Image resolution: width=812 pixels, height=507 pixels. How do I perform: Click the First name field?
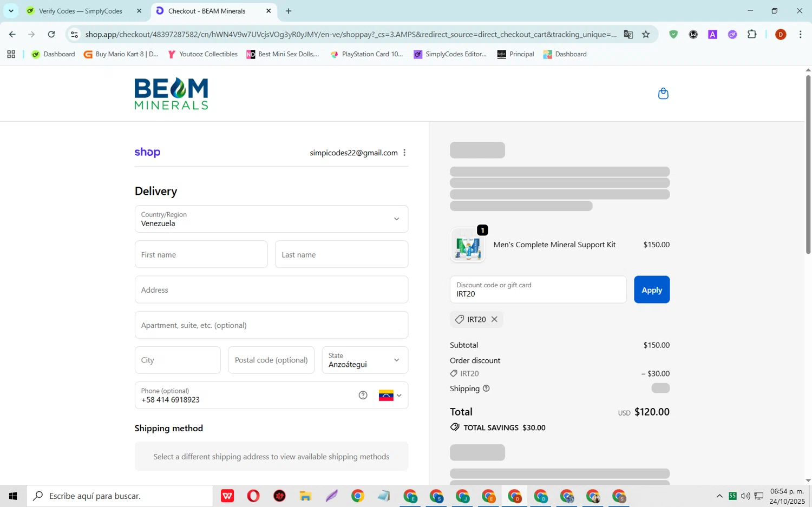tap(201, 254)
